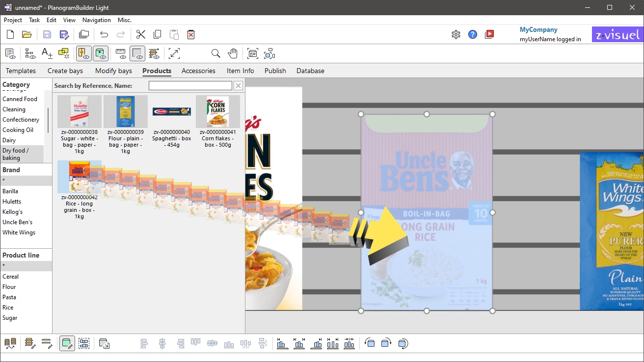Toggle green product box visibility icon

101,53
